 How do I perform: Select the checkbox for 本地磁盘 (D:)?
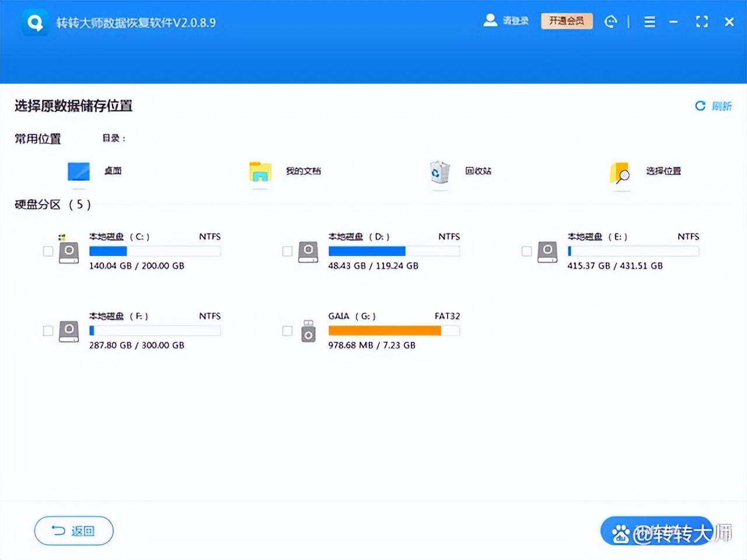(287, 251)
